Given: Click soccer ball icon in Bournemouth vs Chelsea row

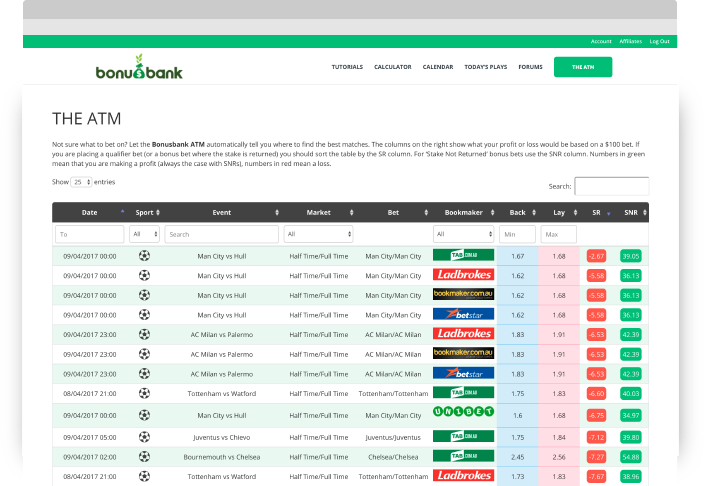Looking at the screenshot, I should point(144,457).
